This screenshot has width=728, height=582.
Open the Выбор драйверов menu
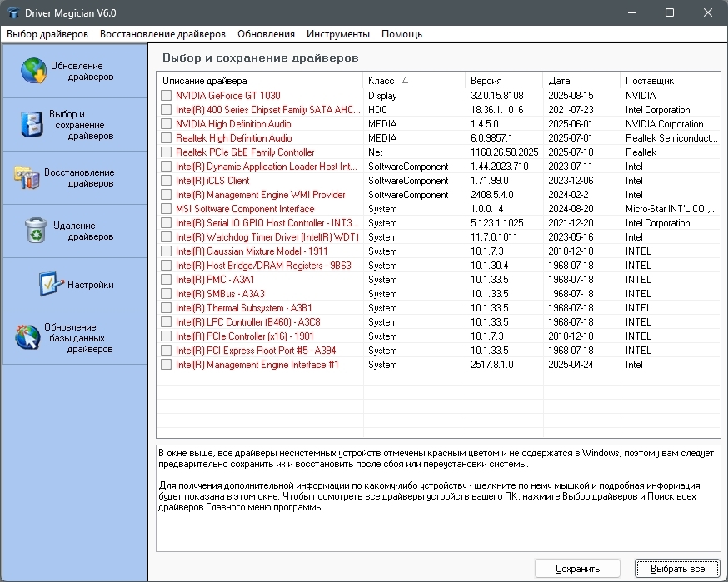point(47,34)
